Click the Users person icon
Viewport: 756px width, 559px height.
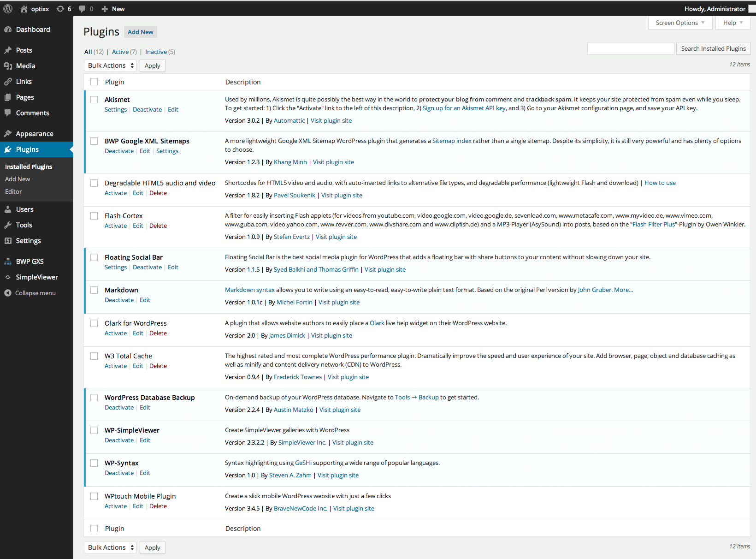click(x=8, y=209)
